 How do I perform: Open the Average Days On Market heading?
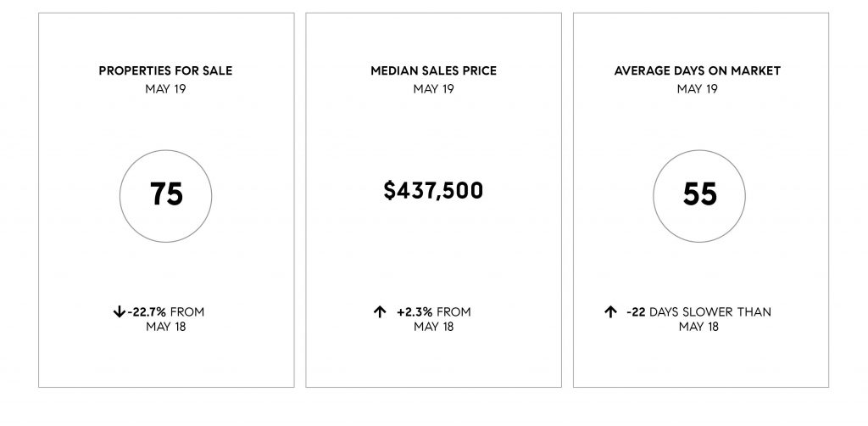click(x=698, y=71)
